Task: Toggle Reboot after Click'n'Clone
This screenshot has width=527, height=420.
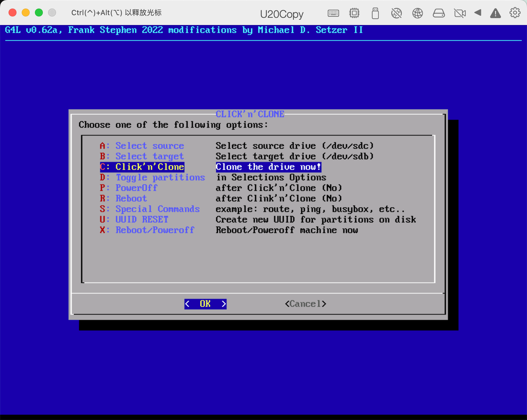Action: point(131,198)
